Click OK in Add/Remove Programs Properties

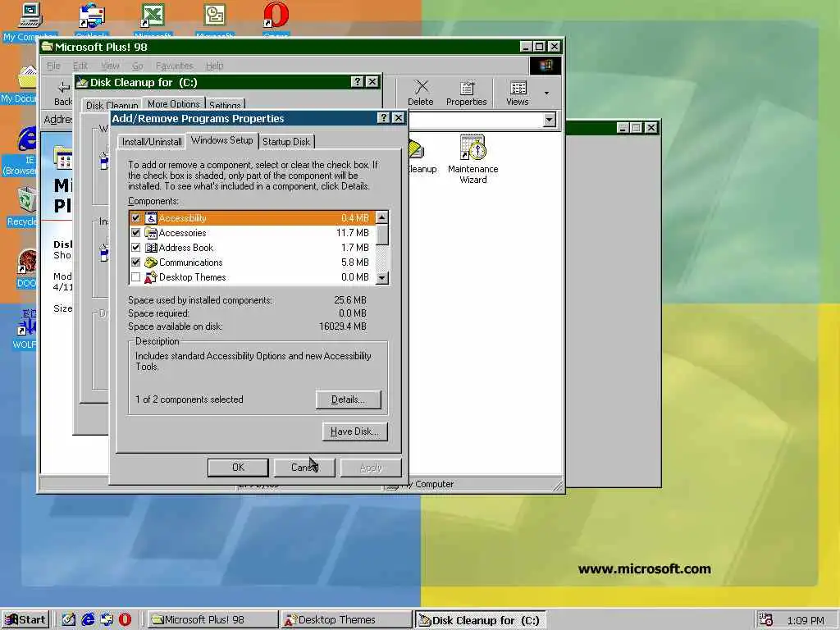coord(238,468)
